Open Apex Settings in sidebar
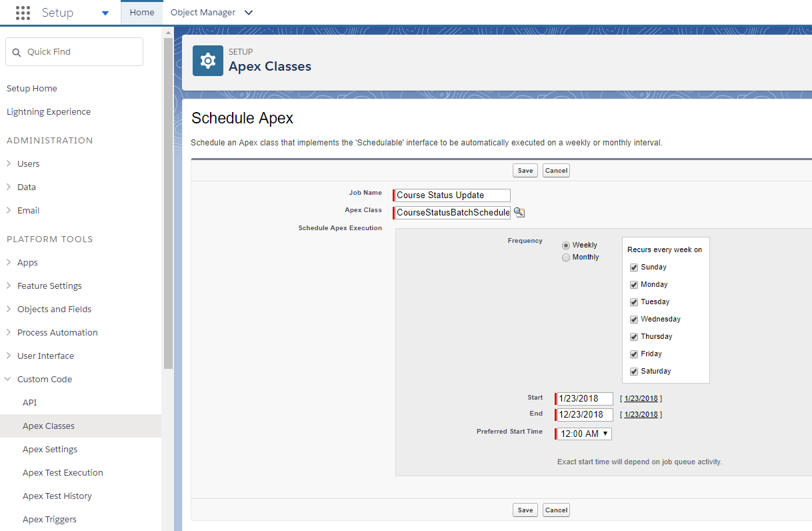The width and height of the screenshot is (812, 531). (x=50, y=449)
